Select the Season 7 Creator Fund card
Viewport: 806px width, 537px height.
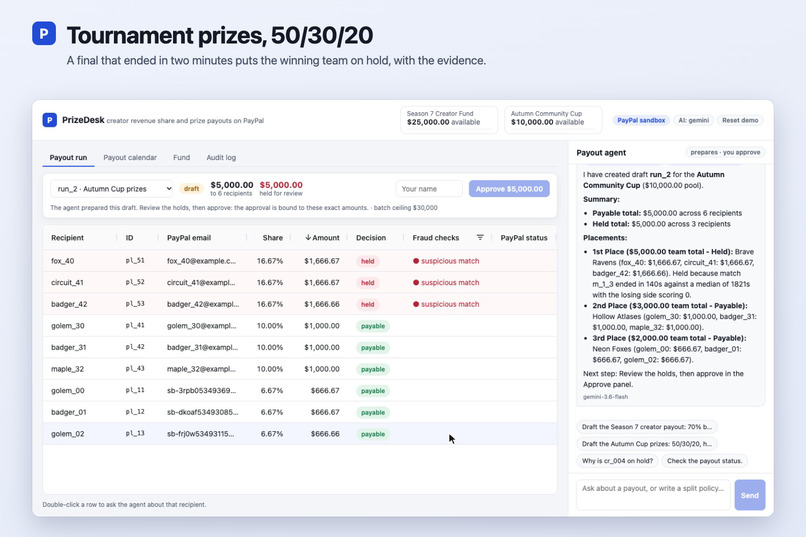pyautogui.click(x=449, y=119)
